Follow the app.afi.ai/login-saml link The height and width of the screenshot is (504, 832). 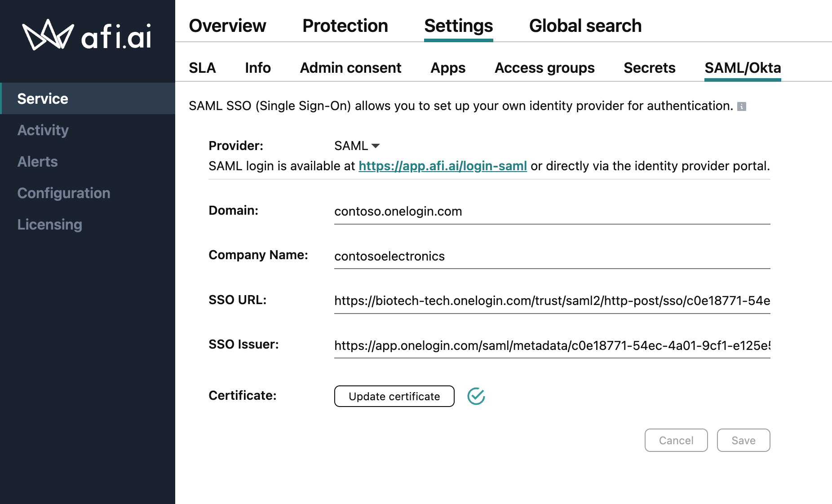click(443, 166)
